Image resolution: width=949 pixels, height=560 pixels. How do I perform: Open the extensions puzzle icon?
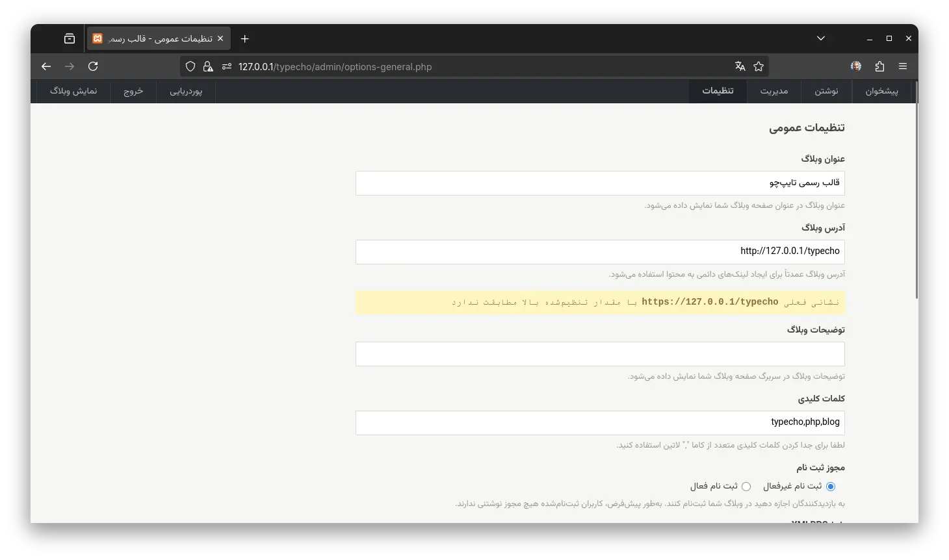[x=879, y=66]
